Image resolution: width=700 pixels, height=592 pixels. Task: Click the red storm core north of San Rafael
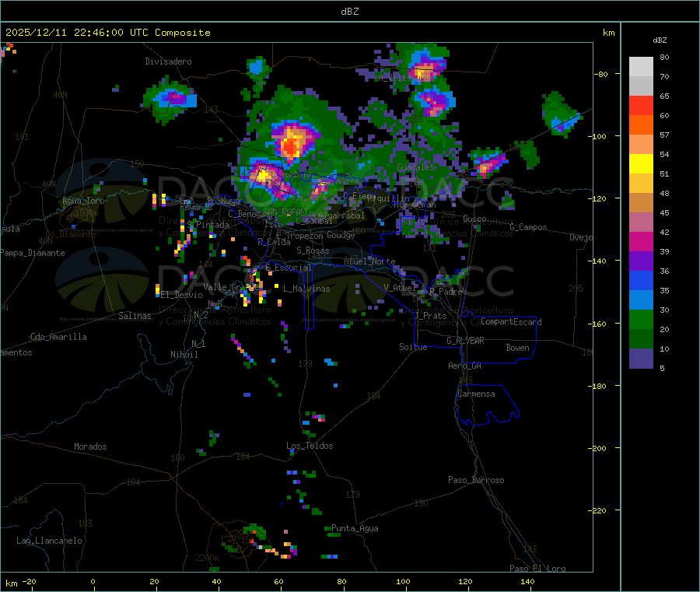point(290,145)
